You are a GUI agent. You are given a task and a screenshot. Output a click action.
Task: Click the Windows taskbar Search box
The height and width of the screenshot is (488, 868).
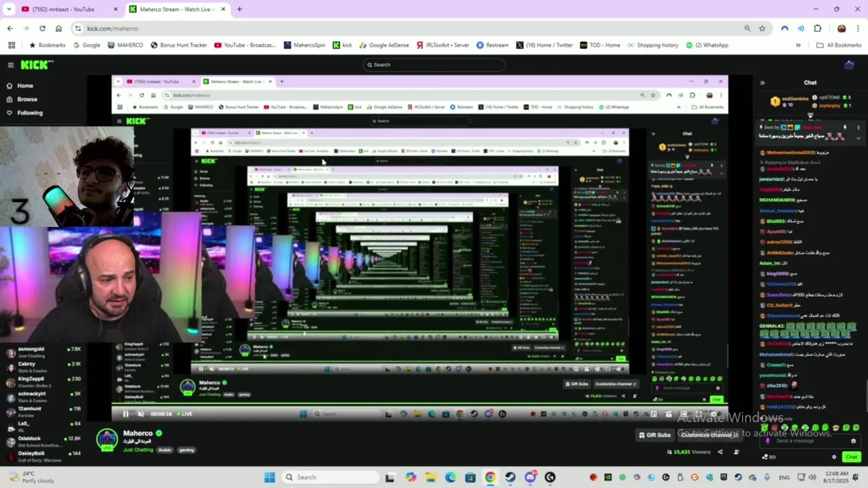(x=330, y=477)
